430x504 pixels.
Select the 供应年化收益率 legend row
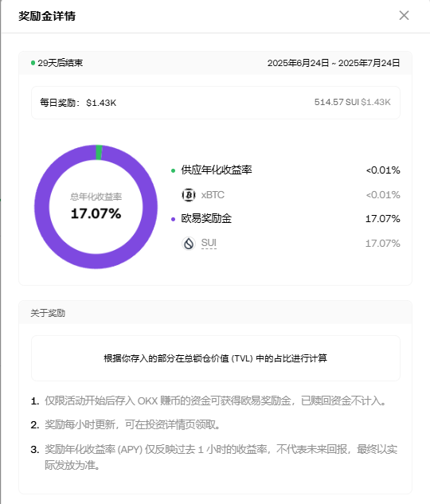click(285, 170)
